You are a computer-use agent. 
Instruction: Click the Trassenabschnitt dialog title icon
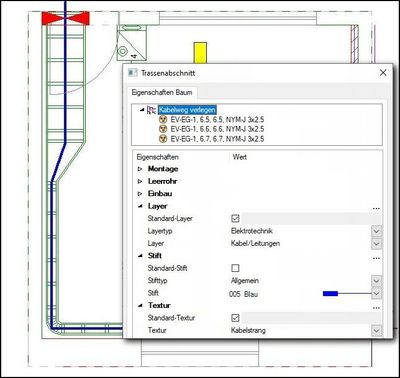pos(133,73)
